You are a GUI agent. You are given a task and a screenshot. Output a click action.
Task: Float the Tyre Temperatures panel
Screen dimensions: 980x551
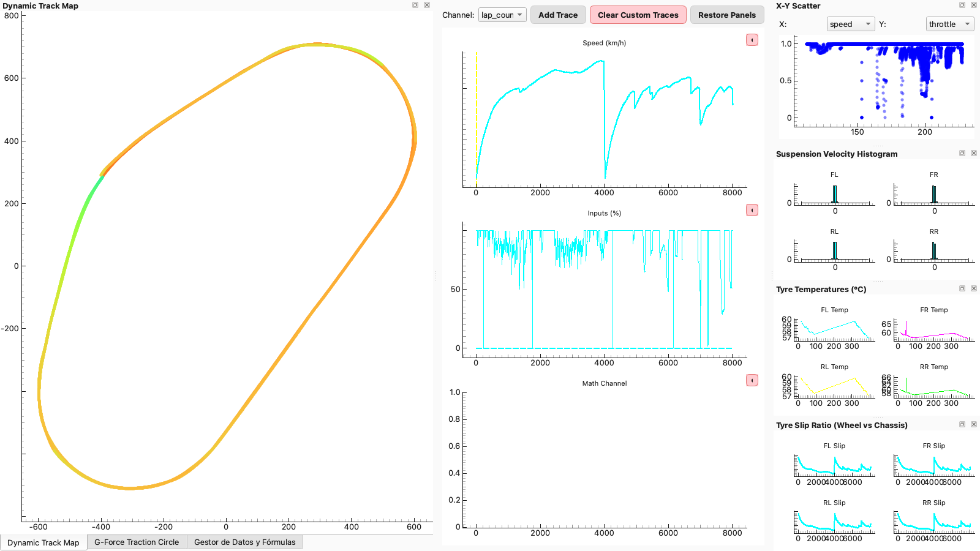pos(962,288)
